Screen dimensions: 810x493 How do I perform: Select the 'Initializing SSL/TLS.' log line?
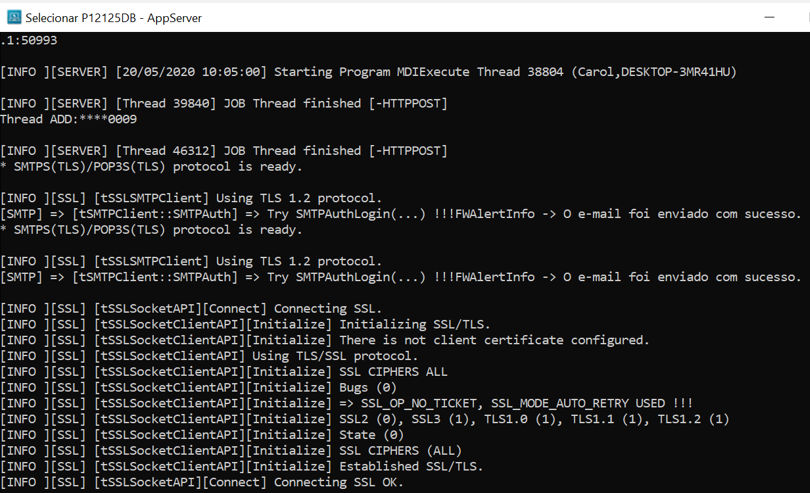coord(245,325)
